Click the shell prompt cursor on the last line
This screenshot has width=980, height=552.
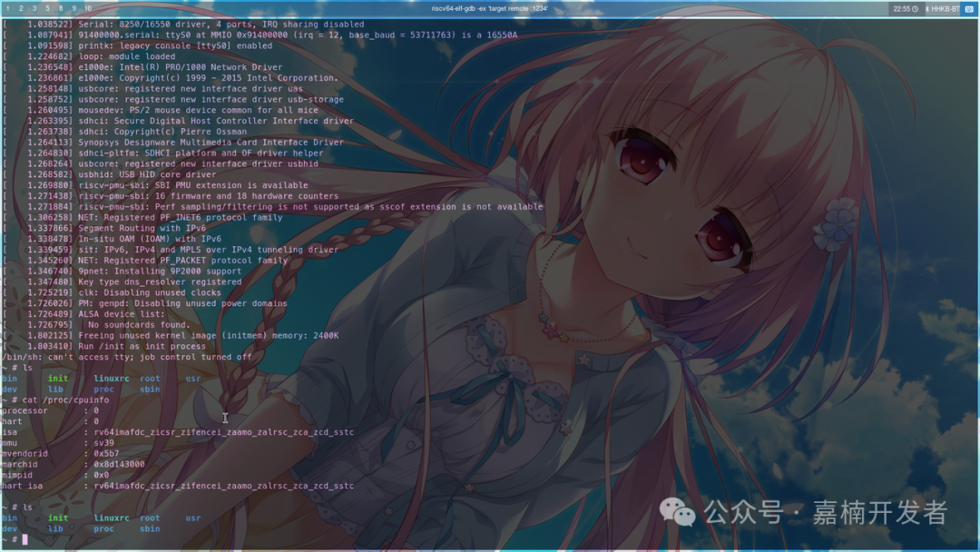coord(25,539)
